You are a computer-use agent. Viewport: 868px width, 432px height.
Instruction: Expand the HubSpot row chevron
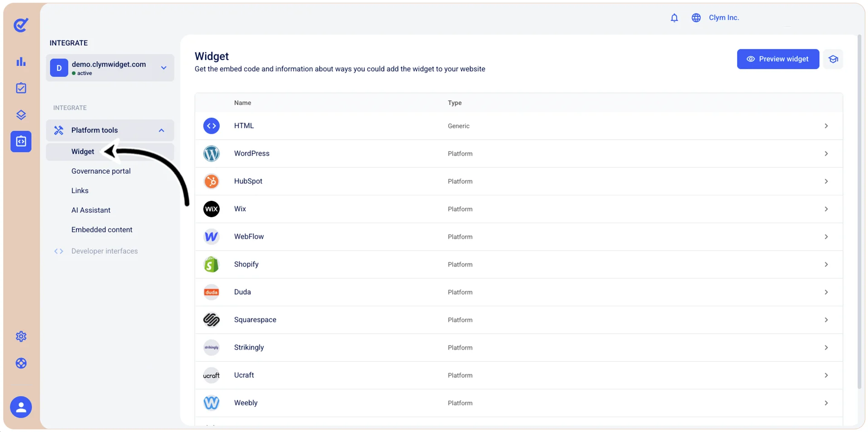point(826,181)
